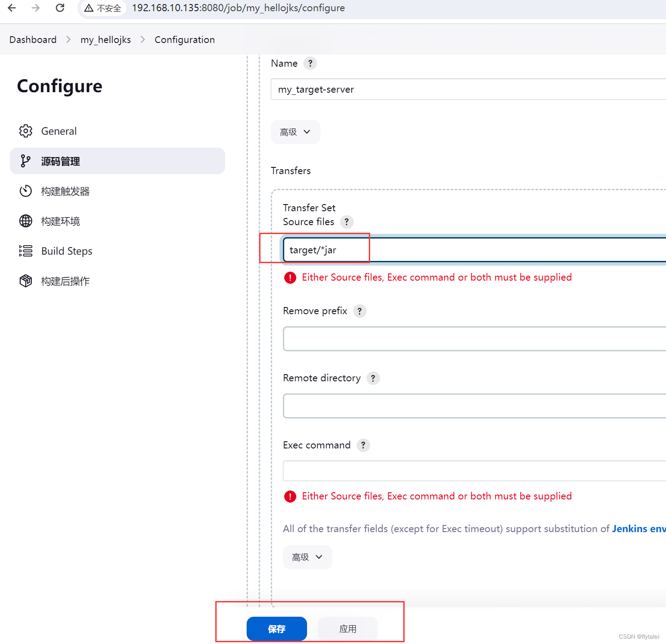Viewport: 666px width, 644px height.
Task: Go to 构建触发器 section
Action: tap(117, 191)
